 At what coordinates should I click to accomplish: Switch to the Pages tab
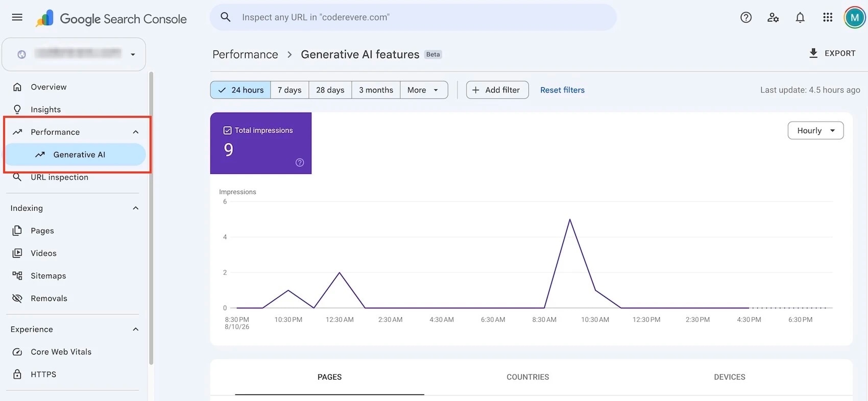coord(329,377)
